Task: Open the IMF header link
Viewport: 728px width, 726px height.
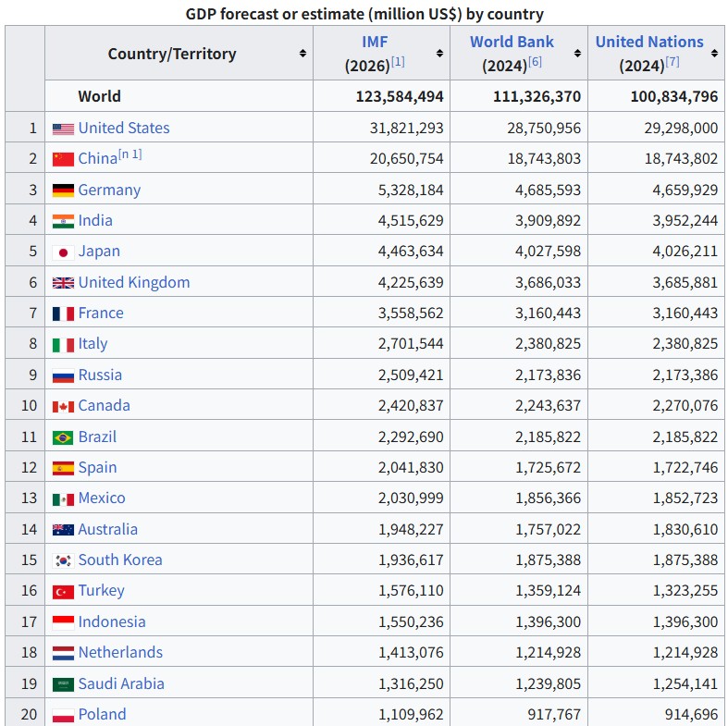Action: tap(375, 42)
